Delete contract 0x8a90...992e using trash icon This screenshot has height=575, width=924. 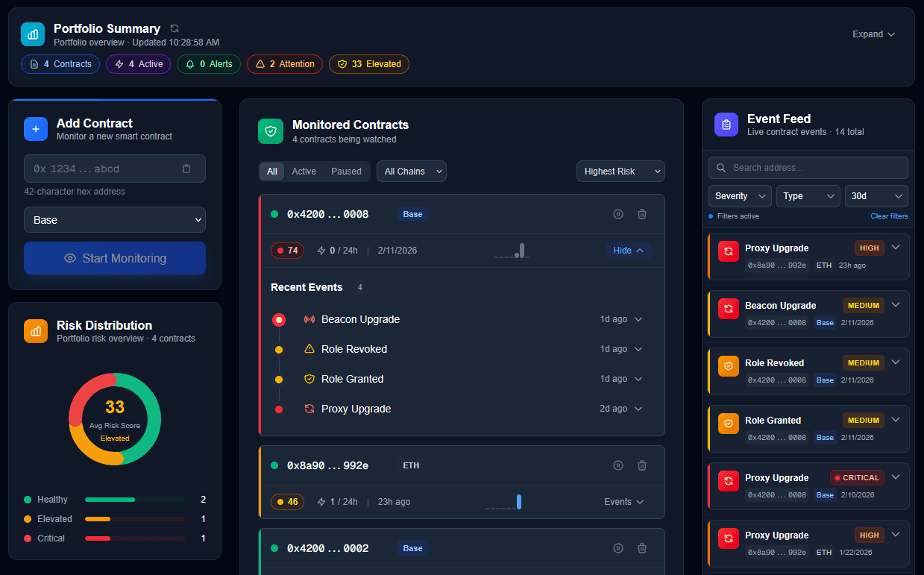641,465
